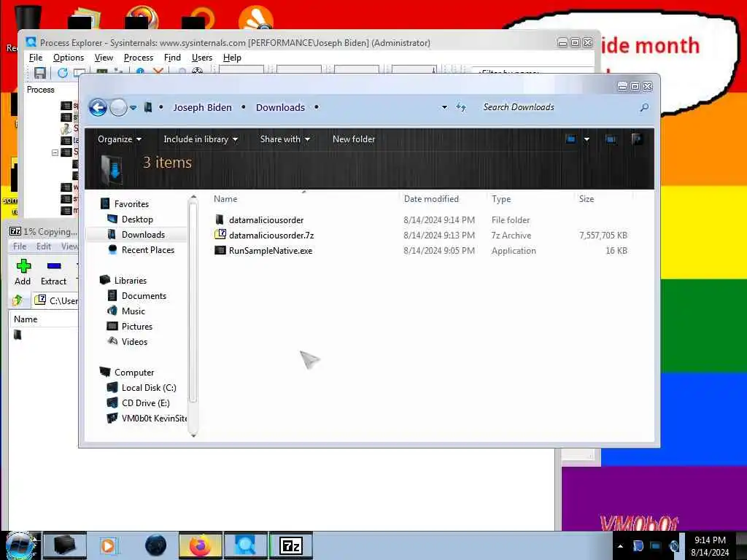
Task: Sort files by the Type column
Action: (501, 199)
